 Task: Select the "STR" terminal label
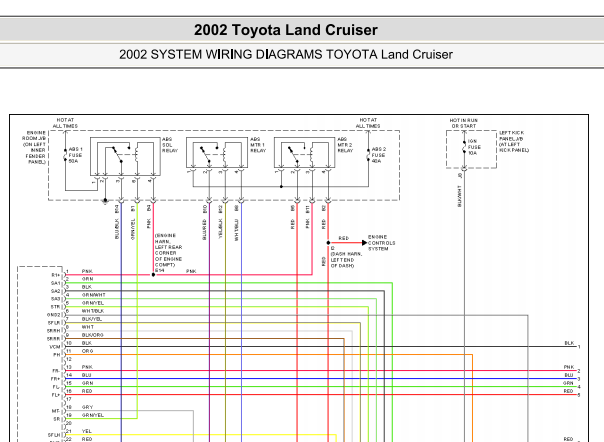pos(55,307)
